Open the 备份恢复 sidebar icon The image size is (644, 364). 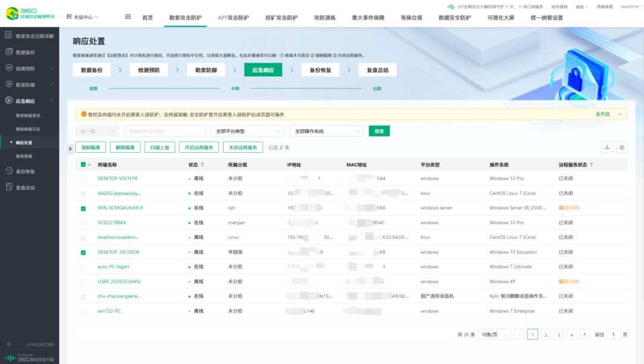[x=8, y=170]
